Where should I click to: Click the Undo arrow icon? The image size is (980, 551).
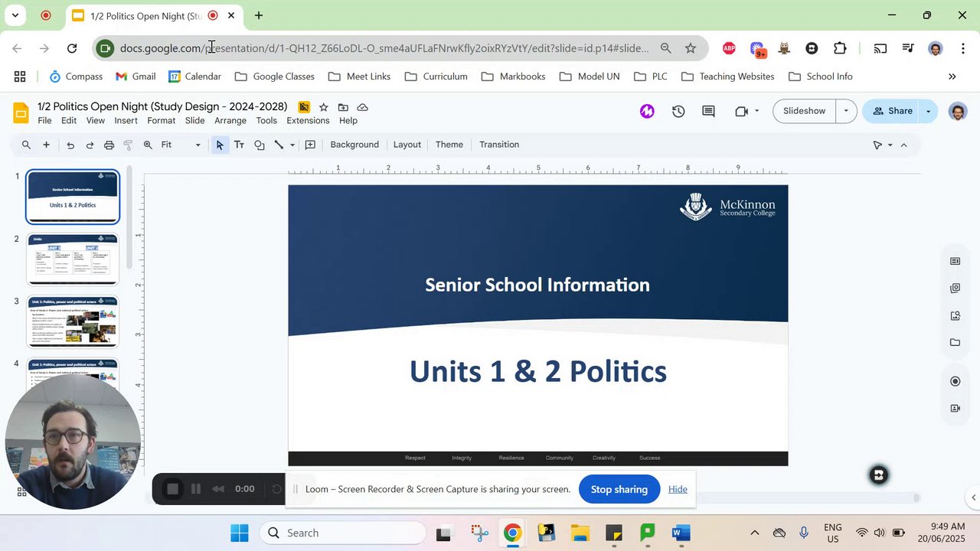(70, 145)
